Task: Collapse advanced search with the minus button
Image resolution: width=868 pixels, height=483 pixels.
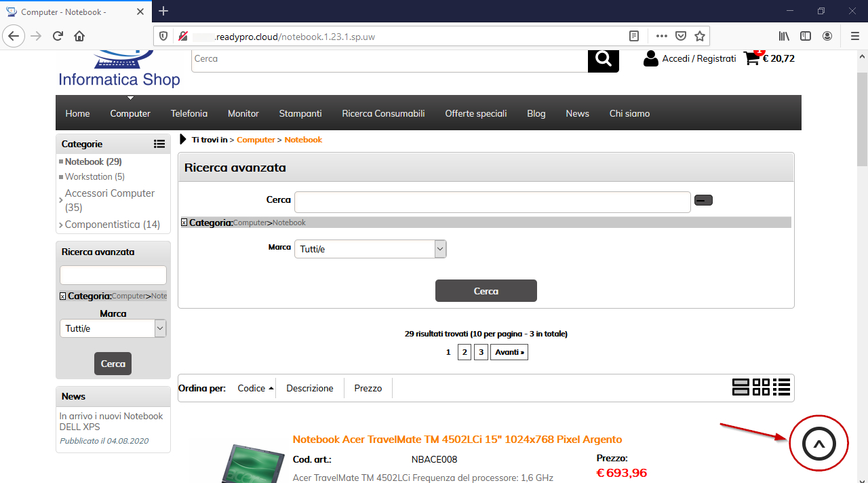Action: pos(704,200)
